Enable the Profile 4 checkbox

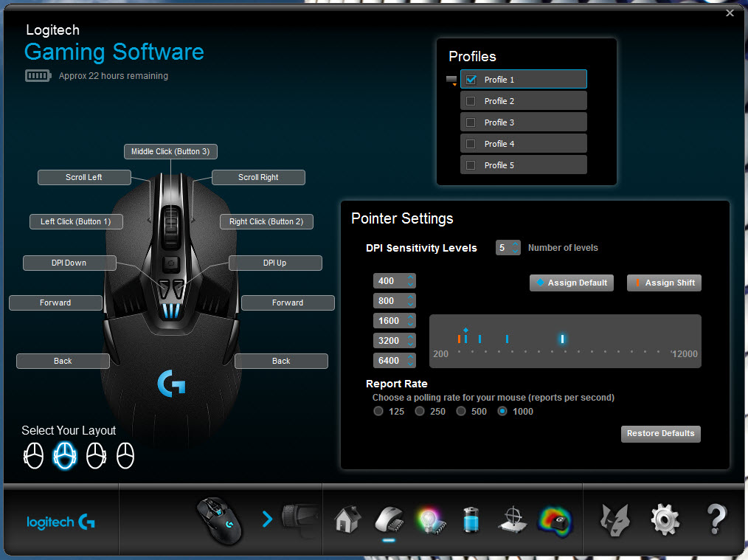[x=471, y=144]
